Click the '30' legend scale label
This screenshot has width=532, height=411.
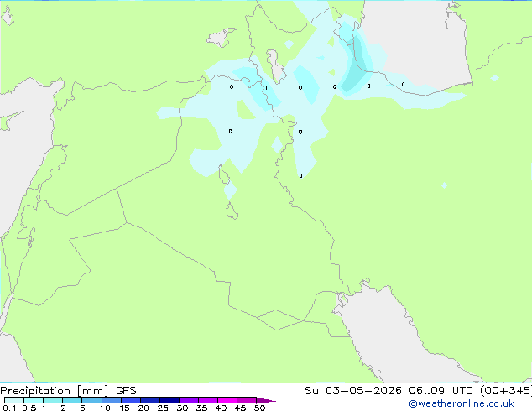(182, 408)
